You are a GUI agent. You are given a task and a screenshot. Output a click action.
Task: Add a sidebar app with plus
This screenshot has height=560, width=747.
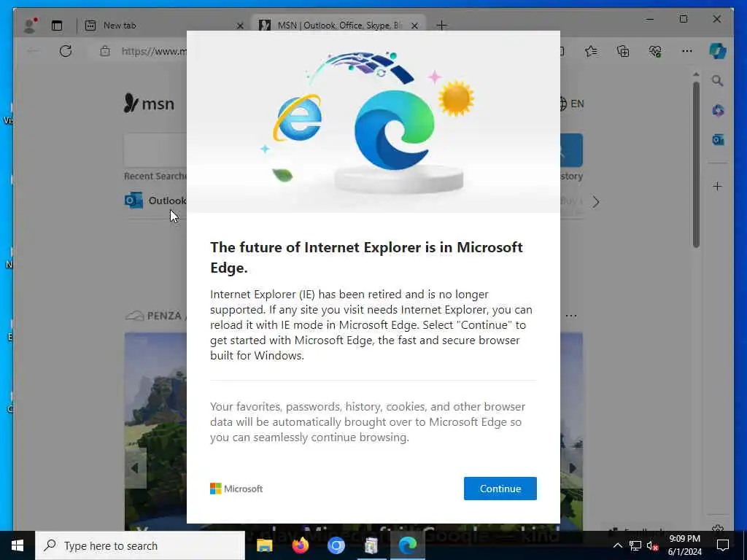tap(718, 186)
